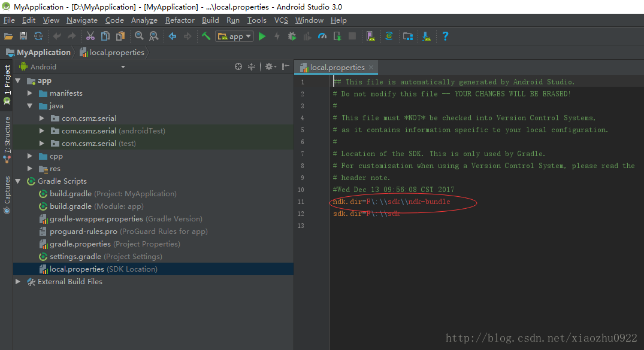The image size is (644, 350).
Task: Click the Apply Changes lightning icon
Action: (277, 36)
